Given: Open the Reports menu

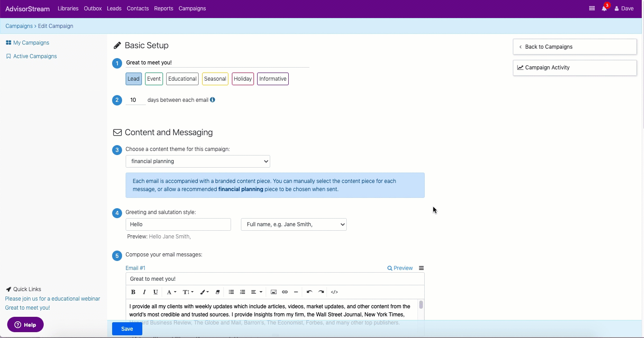Looking at the screenshot, I should coord(163,9).
